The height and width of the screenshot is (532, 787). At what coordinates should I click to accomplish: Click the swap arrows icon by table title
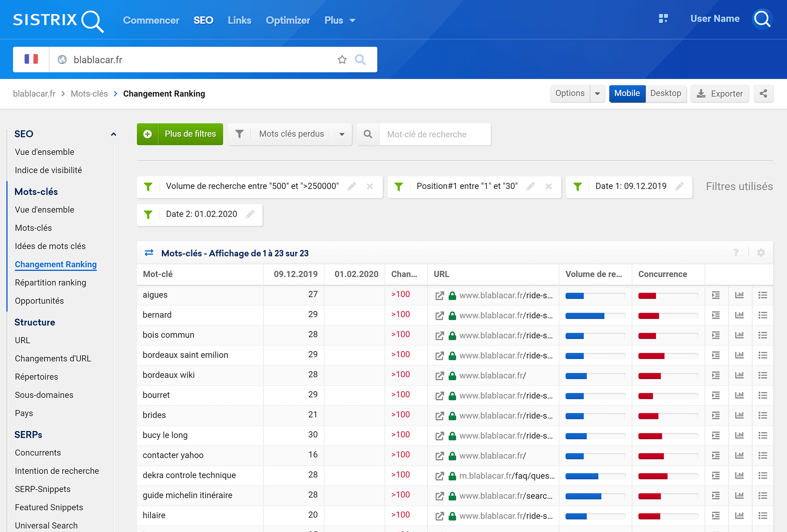149,253
